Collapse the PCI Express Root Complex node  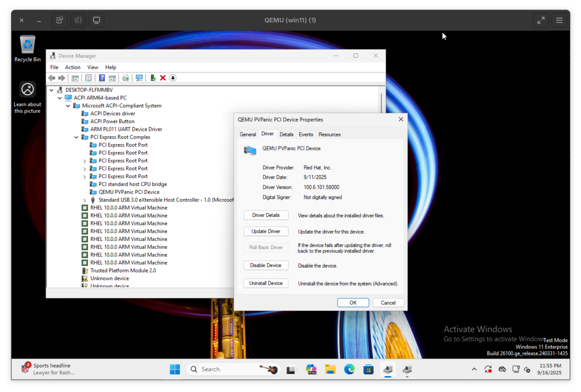pos(77,137)
